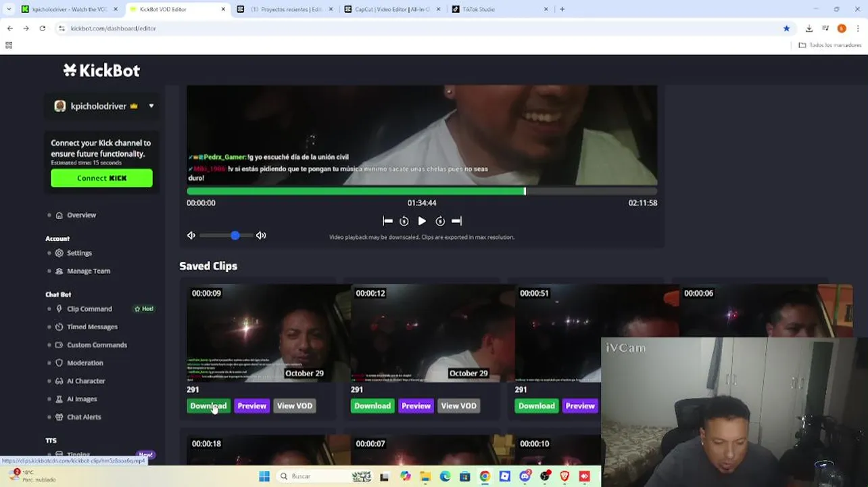Click the Connect KICK button
868x487 pixels.
tap(101, 178)
